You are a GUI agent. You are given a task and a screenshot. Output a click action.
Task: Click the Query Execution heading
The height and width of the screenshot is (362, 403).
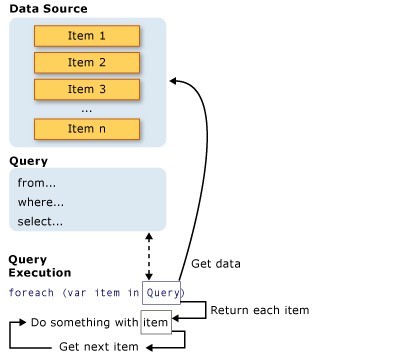click(x=40, y=266)
